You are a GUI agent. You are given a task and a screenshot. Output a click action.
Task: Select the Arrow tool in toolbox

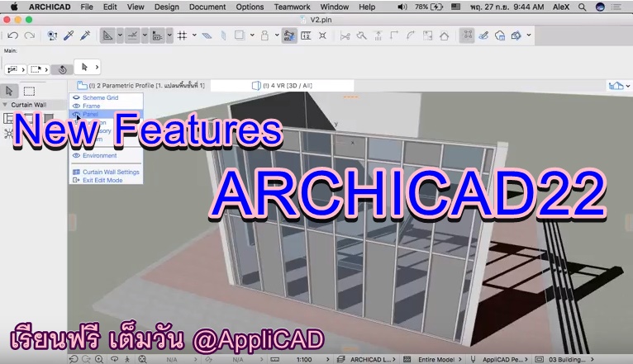(9, 91)
